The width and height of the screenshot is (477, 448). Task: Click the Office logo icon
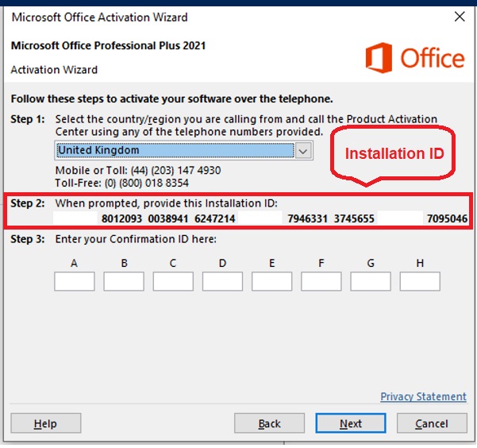pyautogui.click(x=379, y=57)
